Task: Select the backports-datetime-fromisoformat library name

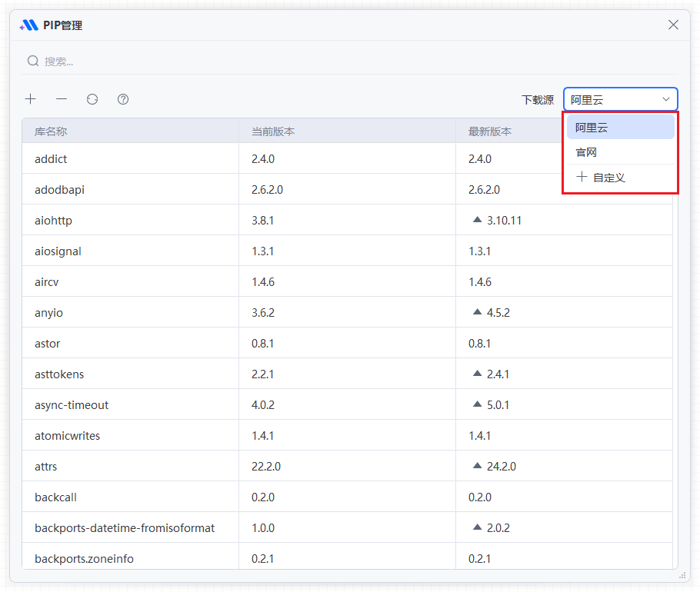Action: coord(125,528)
